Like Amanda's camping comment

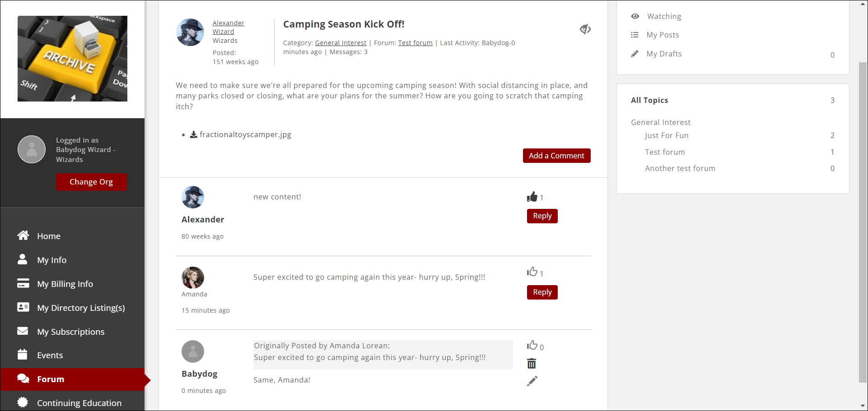pyautogui.click(x=533, y=272)
